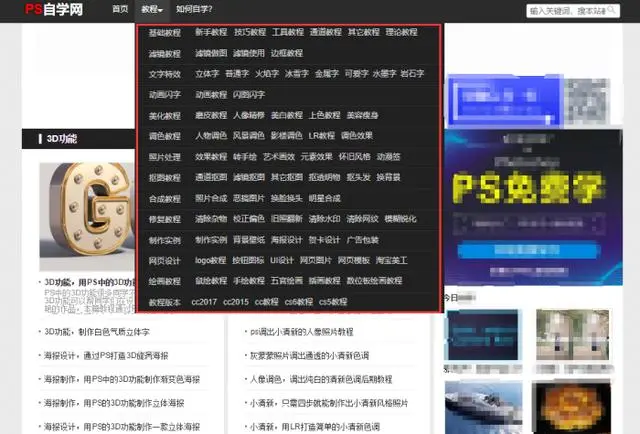Screen dimensions: 640x434
Task: Select 上色教程 menu entry
Action: [324, 115]
